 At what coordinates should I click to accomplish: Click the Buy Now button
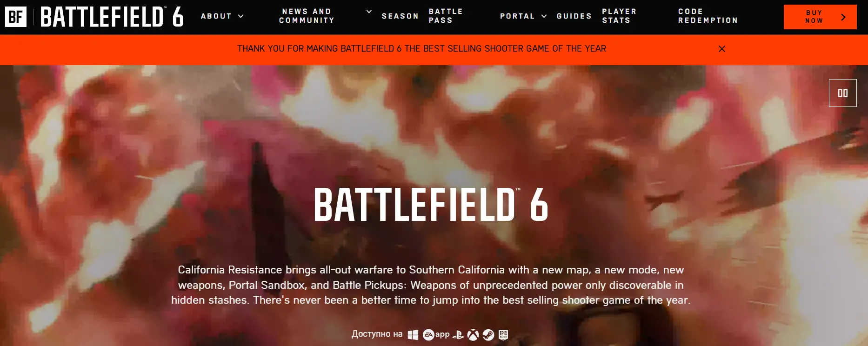point(820,17)
